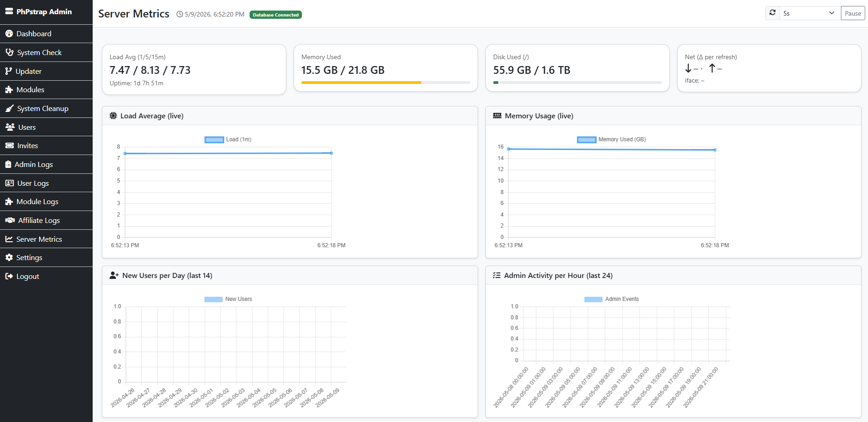The image size is (868, 422).
Task: Open the 5s refresh interval dropdown
Action: point(810,13)
